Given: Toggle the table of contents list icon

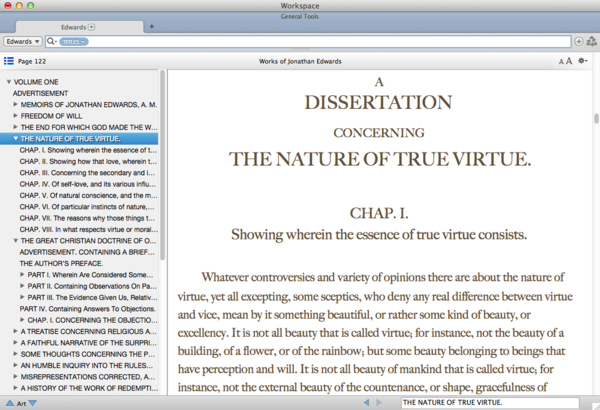Looking at the screenshot, I should [x=9, y=61].
